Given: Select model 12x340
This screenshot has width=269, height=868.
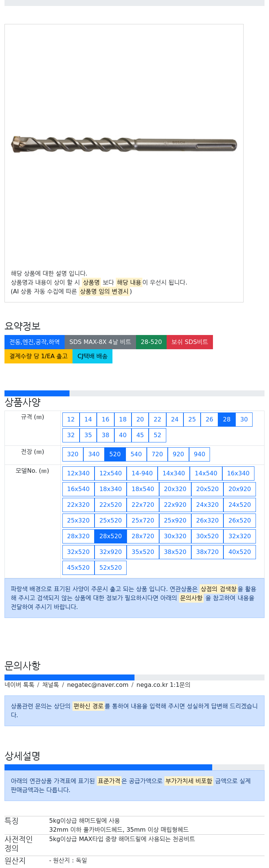Looking at the screenshot, I should pyautogui.click(x=78, y=473).
